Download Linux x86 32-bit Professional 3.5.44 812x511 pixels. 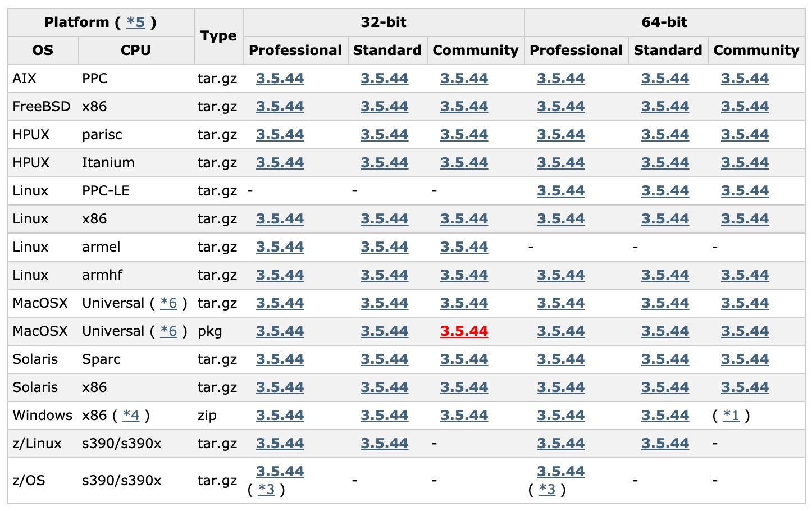(x=280, y=219)
